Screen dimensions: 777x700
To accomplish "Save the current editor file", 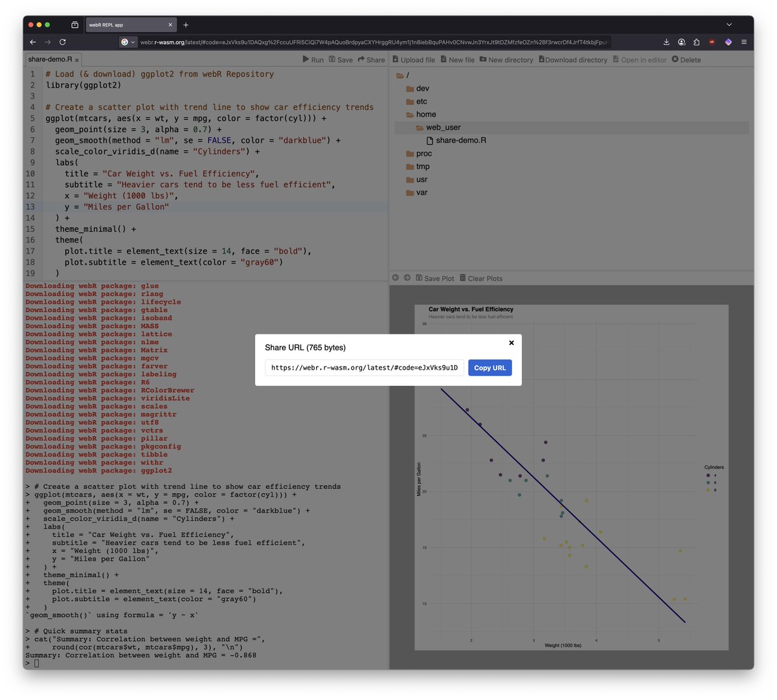I will 341,60.
